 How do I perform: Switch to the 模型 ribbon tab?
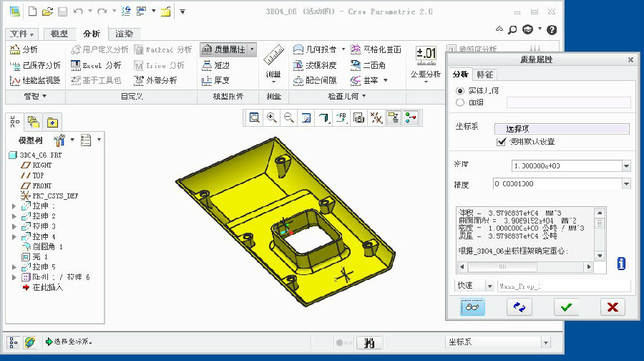[x=59, y=34]
